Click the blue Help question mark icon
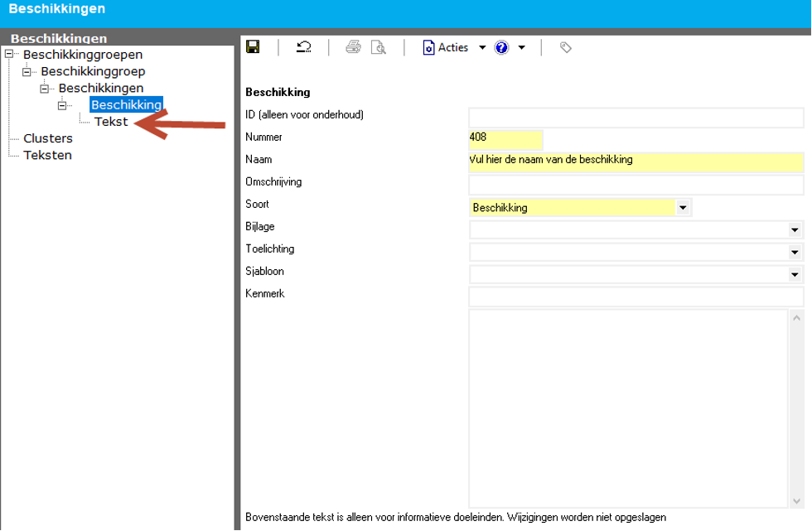The width and height of the screenshot is (812, 531). click(501, 47)
